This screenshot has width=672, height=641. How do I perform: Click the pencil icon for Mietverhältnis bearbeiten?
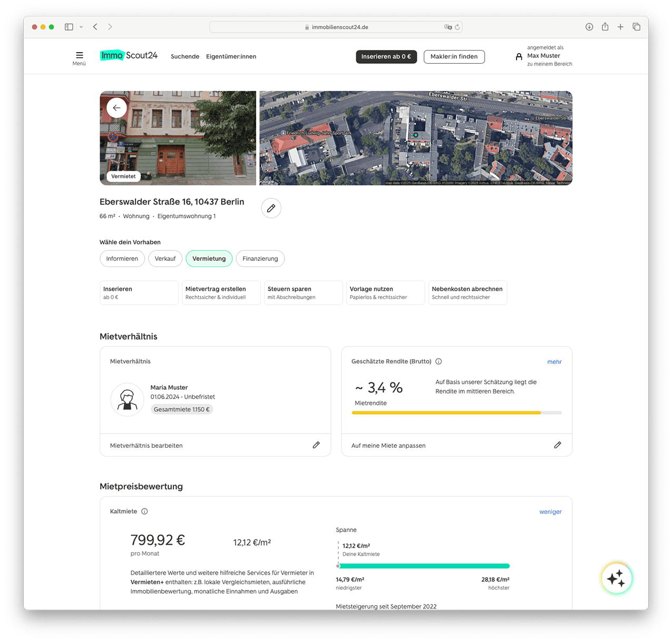tap(316, 445)
